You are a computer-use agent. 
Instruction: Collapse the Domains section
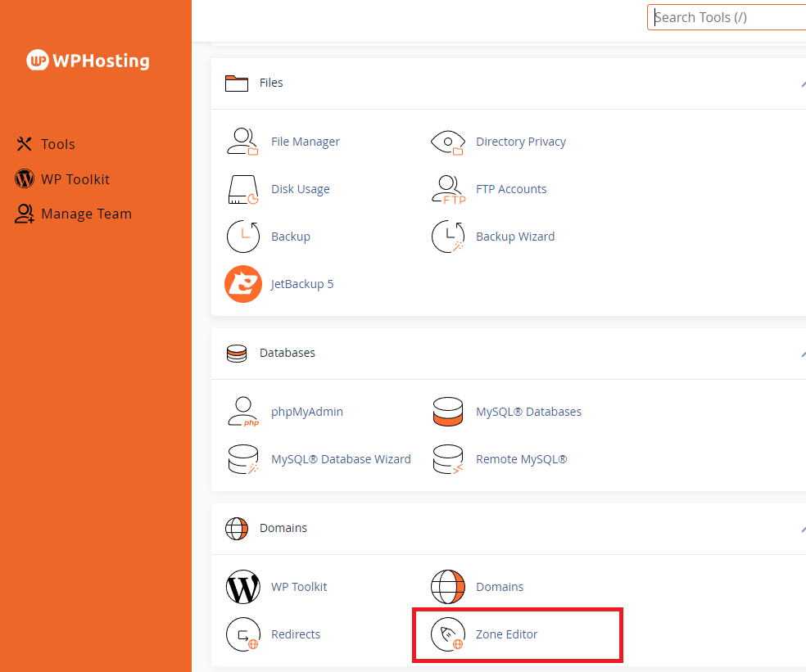pos(802,529)
